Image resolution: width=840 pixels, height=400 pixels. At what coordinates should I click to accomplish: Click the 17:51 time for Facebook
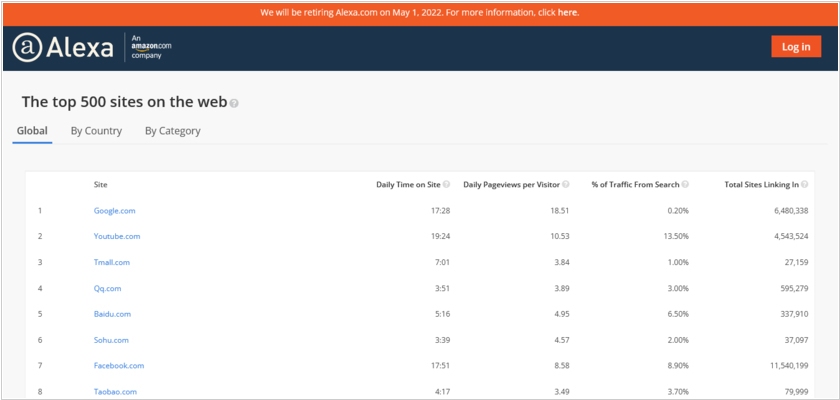440,366
